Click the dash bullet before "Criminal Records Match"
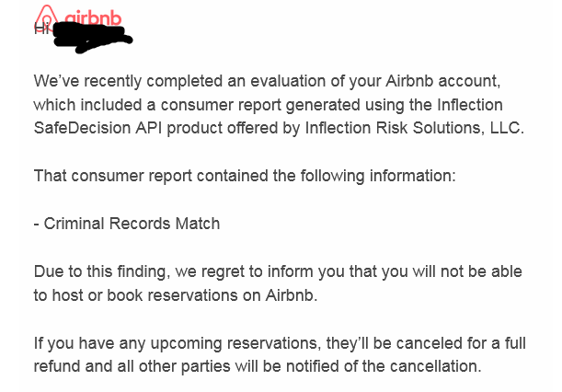562x392 pixels. (x=37, y=225)
